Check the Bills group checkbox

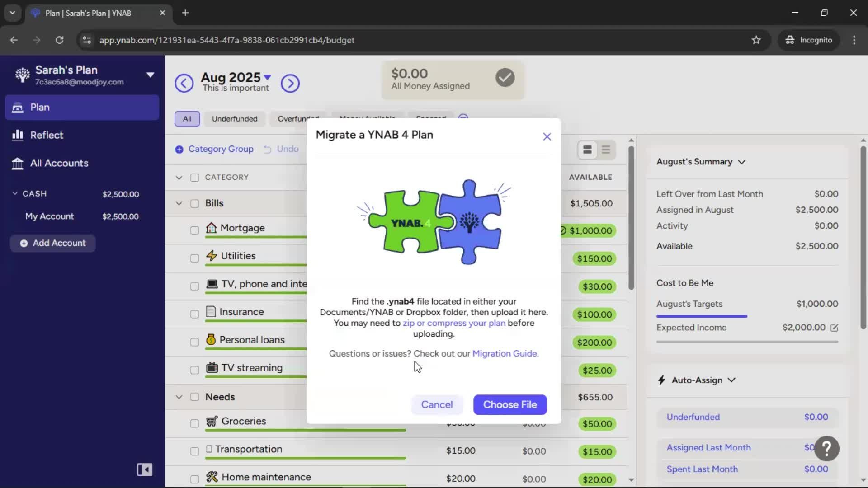coord(194,203)
